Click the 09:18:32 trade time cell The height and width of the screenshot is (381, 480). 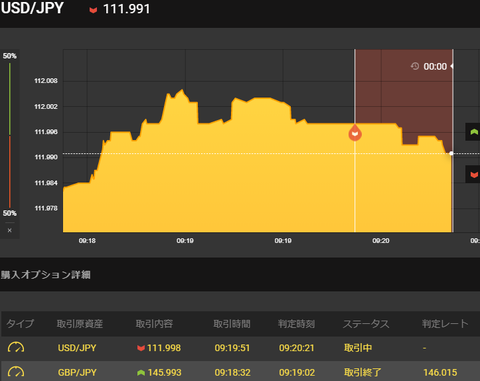tap(232, 372)
